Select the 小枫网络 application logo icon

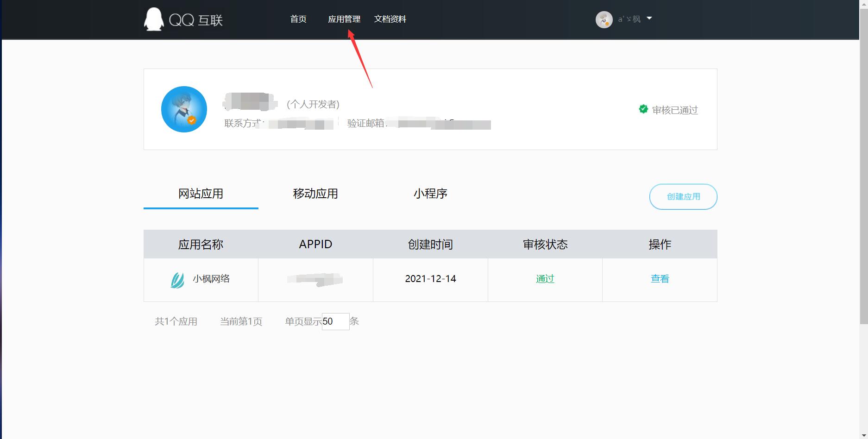pos(178,279)
